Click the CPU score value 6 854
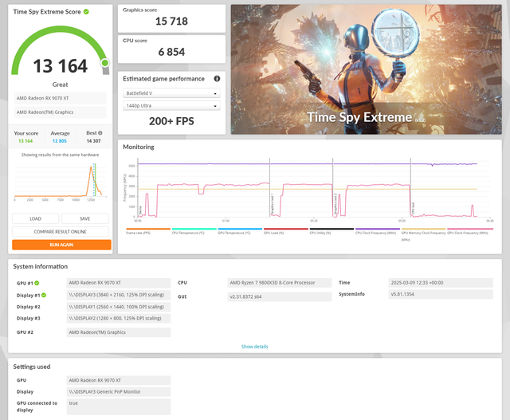 point(171,52)
